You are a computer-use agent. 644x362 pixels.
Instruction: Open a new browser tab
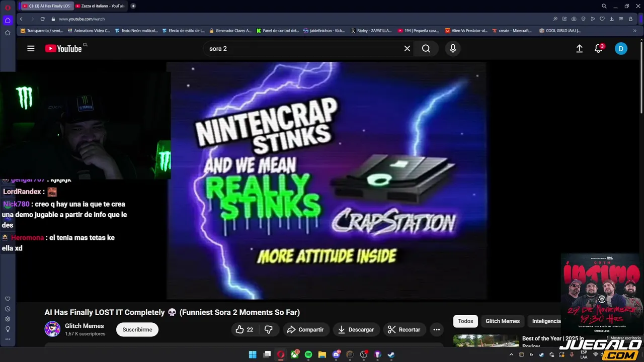point(133,6)
